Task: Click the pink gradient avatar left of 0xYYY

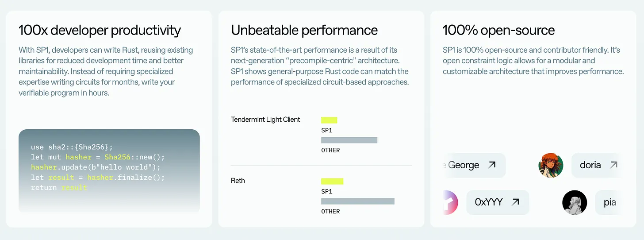Action: [x=450, y=203]
